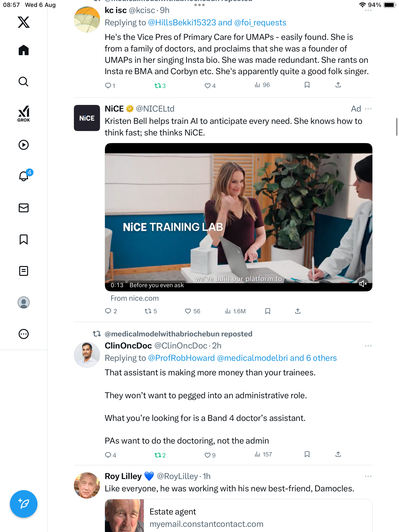Like the NiCE ad post
The width and height of the screenshot is (399, 532).
(x=188, y=311)
